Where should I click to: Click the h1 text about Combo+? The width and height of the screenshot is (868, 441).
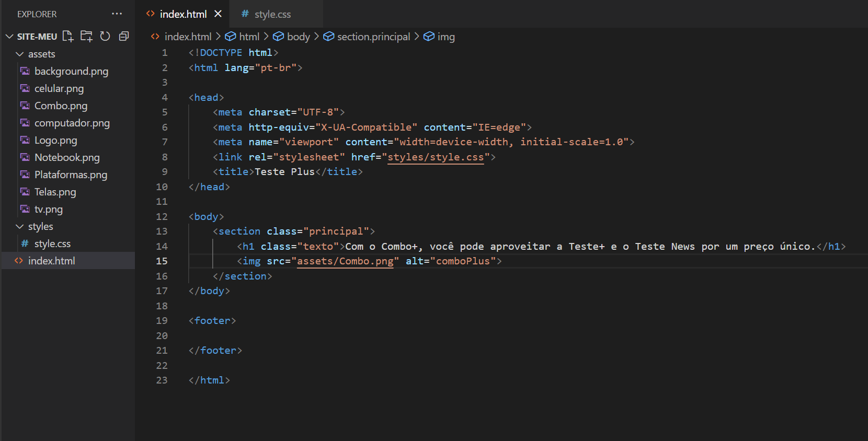580,246
